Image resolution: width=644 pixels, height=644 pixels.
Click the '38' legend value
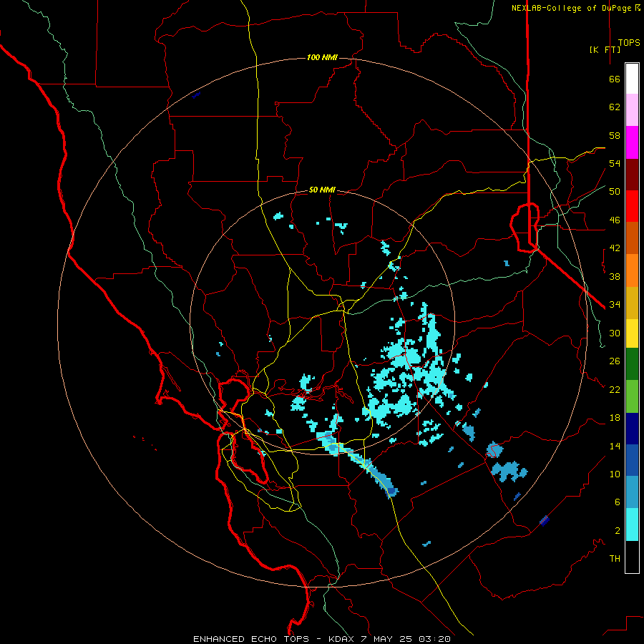click(615, 276)
